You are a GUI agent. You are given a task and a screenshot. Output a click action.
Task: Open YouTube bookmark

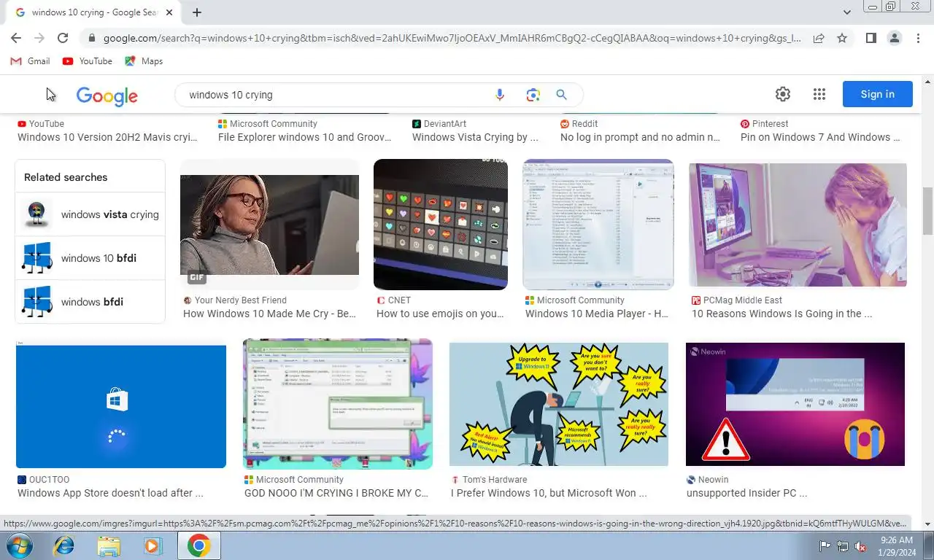click(x=88, y=61)
